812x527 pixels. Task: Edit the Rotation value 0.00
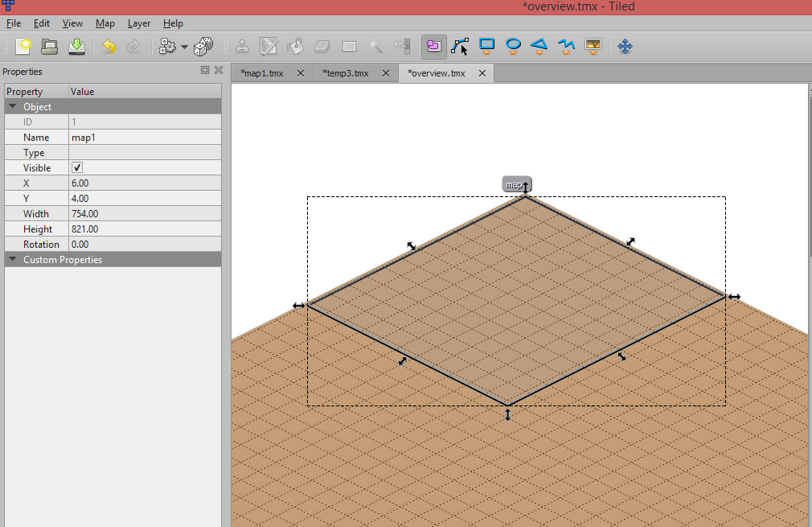coord(145,244)
